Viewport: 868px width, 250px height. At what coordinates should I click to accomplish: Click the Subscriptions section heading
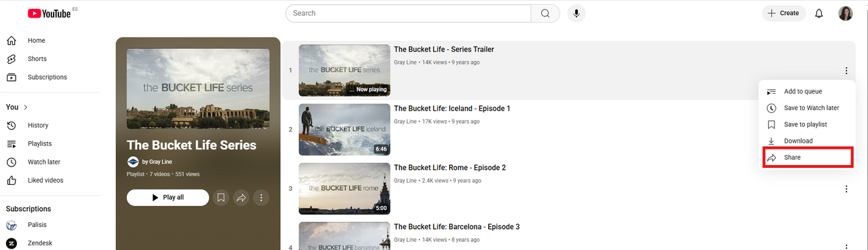(28, 209)
